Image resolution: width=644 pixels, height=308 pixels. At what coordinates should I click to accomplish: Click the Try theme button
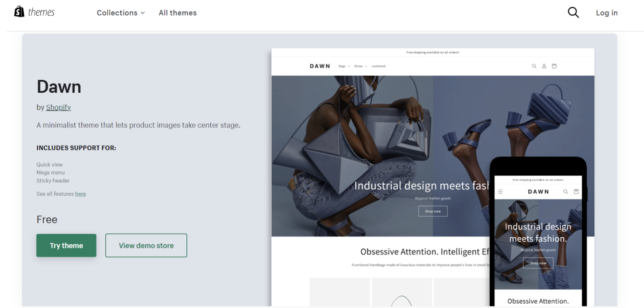[66, 245]
